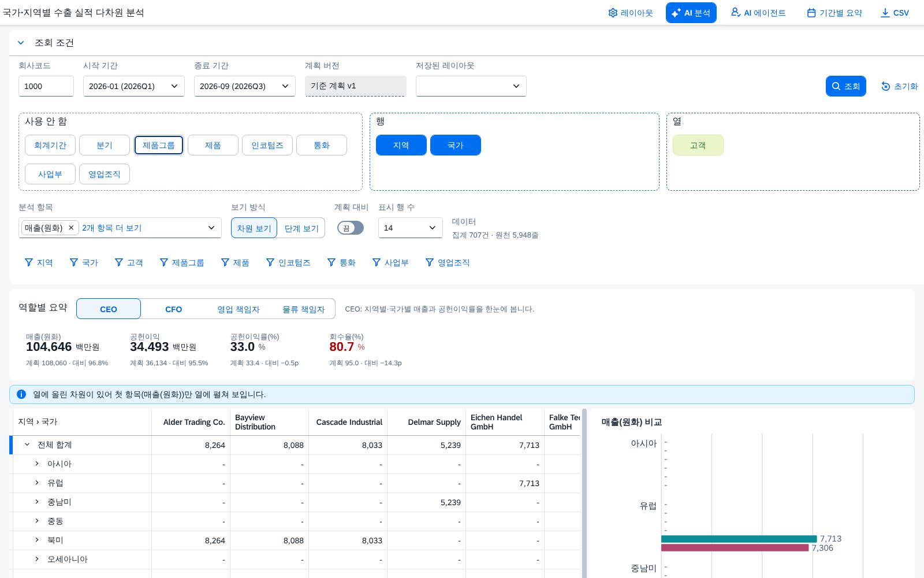This screenshot has width=924, height=578.
Task: Open the 제품그룹 filter
Action: coord(182,262)
